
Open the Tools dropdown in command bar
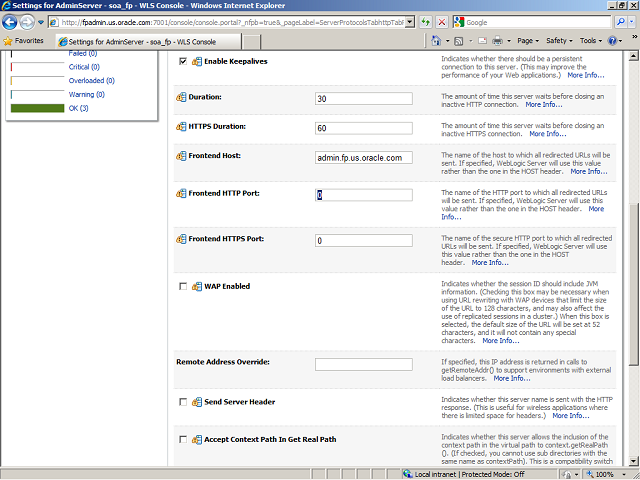point(592,41)
